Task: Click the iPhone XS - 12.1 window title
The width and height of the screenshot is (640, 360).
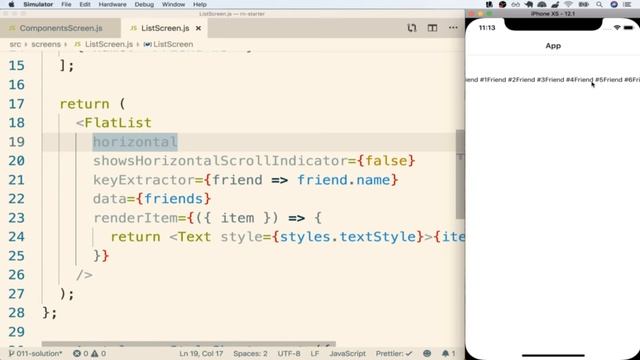Action: [553, 13]
